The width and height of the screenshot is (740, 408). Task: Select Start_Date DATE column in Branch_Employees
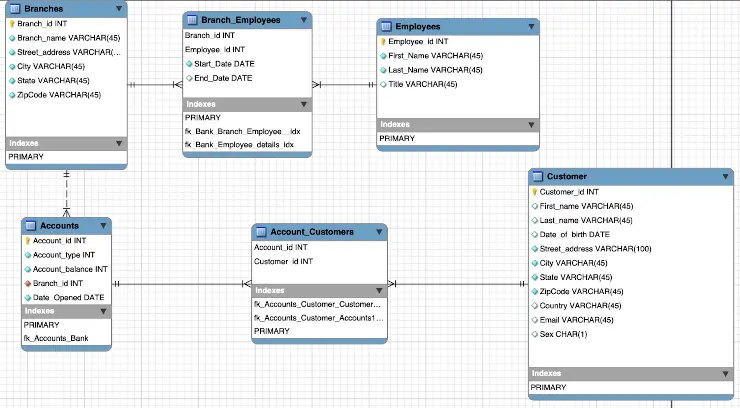click(223, 64)
